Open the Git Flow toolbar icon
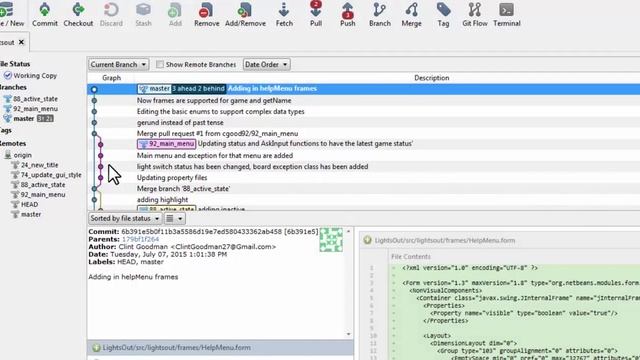The image size is (640, 360). coord(475,14)
